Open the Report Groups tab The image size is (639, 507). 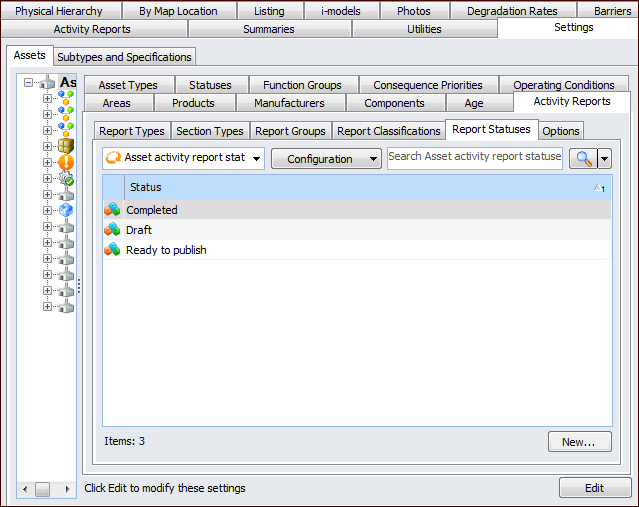(x=291, y=131)
